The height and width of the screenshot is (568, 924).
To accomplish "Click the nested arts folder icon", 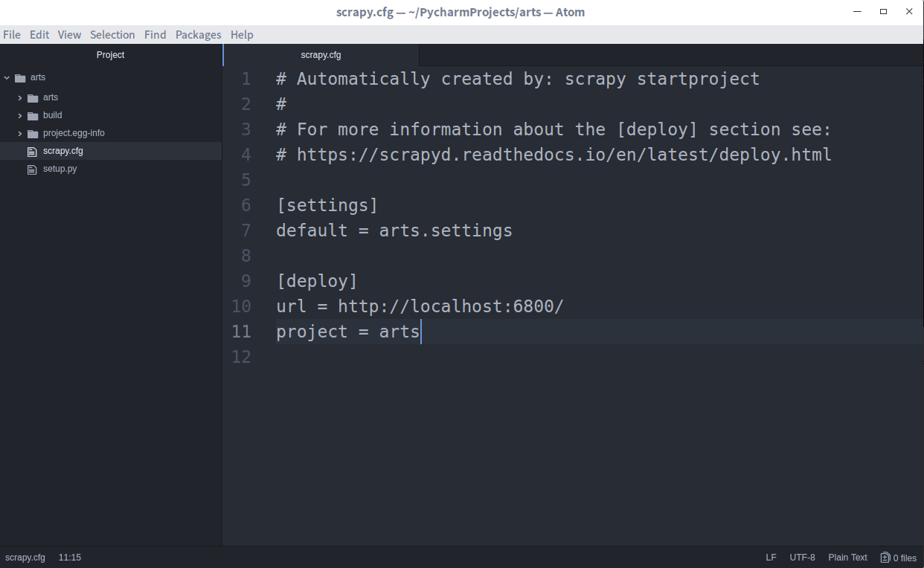I will click(33, 97).
